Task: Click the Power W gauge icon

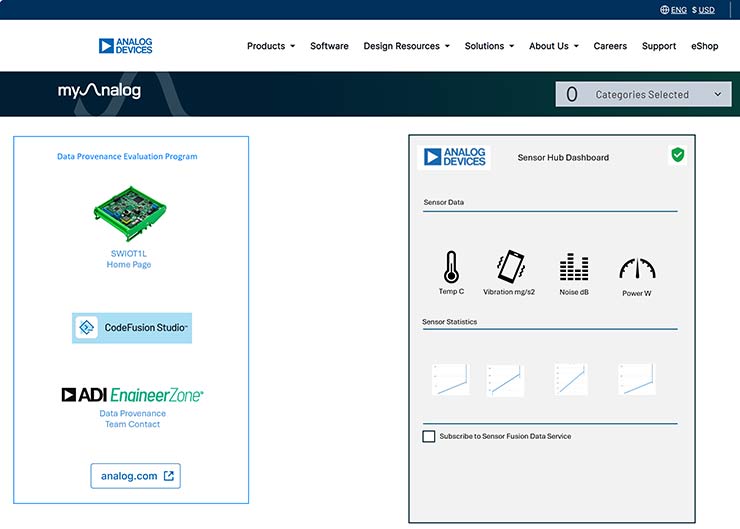Action: tap(637, 268)
